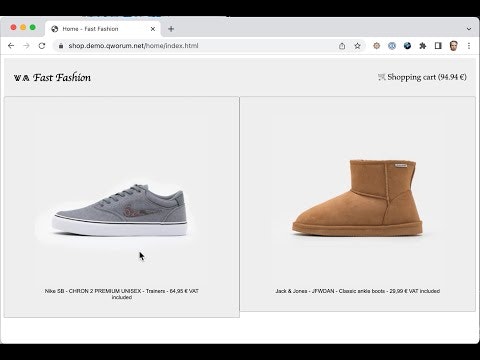Open the share page icon

pyautogui.click(x=342, y=46)
